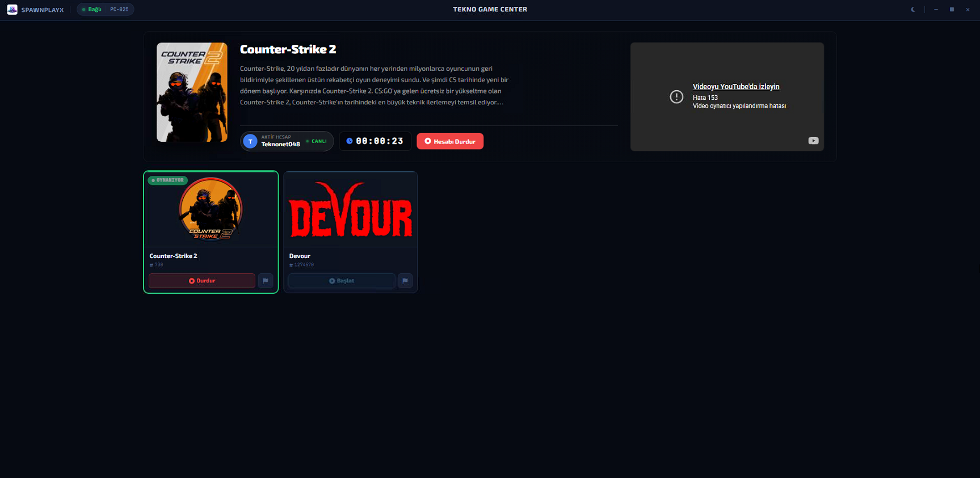Click the OYNANIYOR badge on Counter-Strike card
This screenshot has height=478, width=980.
click(x=168, y=180)
